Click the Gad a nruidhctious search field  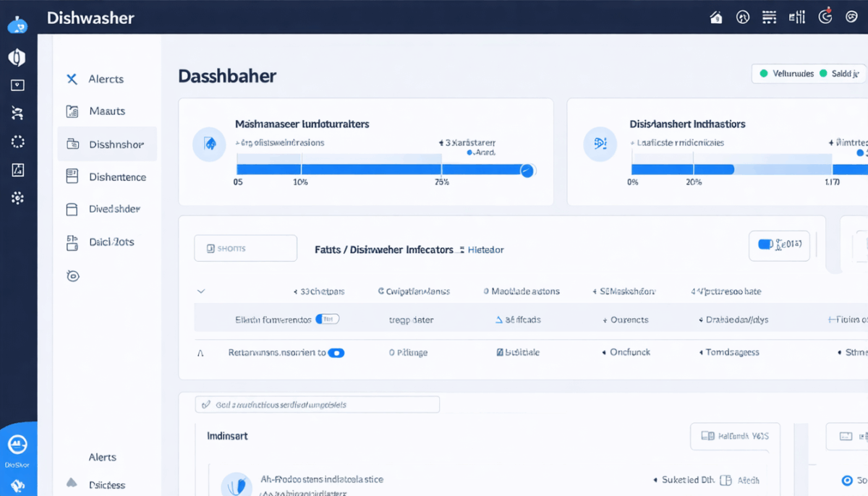coord(317,405)
